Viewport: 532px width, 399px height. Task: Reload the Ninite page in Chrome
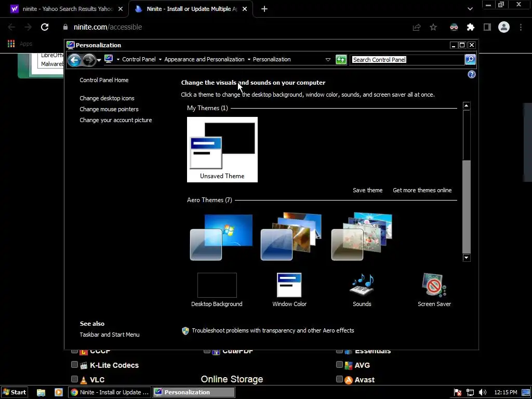coord(45,27)
